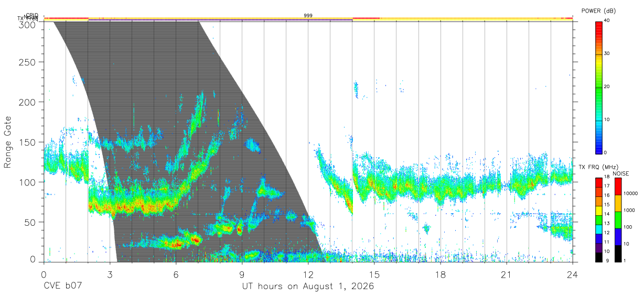Click the TX frequency tick label '9'
Viewport: 644px width, 297px height.
[607, 260]
